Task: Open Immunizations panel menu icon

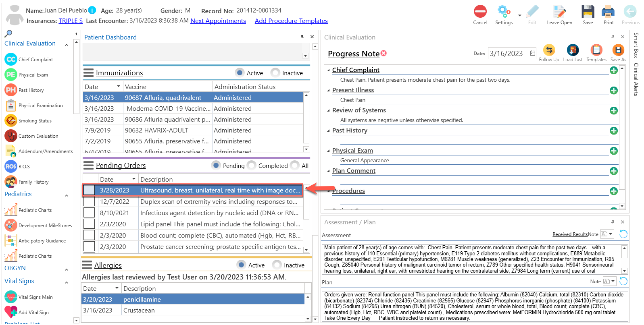Action: (88, 73)
